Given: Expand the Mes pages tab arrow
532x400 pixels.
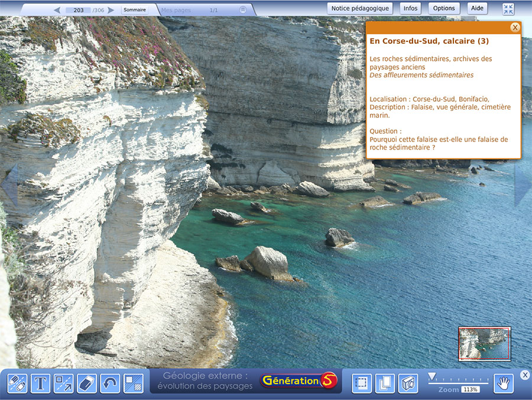Looking at the screenshot, I should [x=242, y=10].
